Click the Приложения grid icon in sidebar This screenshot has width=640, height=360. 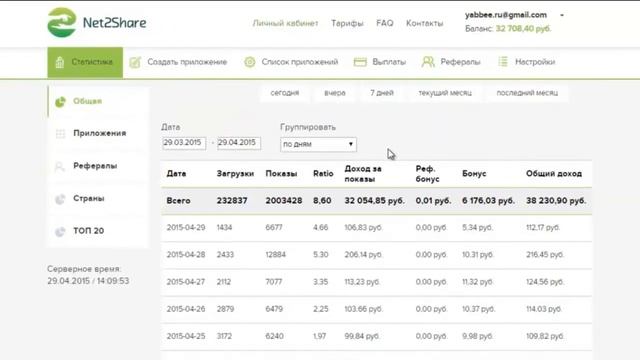pos(60,133)
